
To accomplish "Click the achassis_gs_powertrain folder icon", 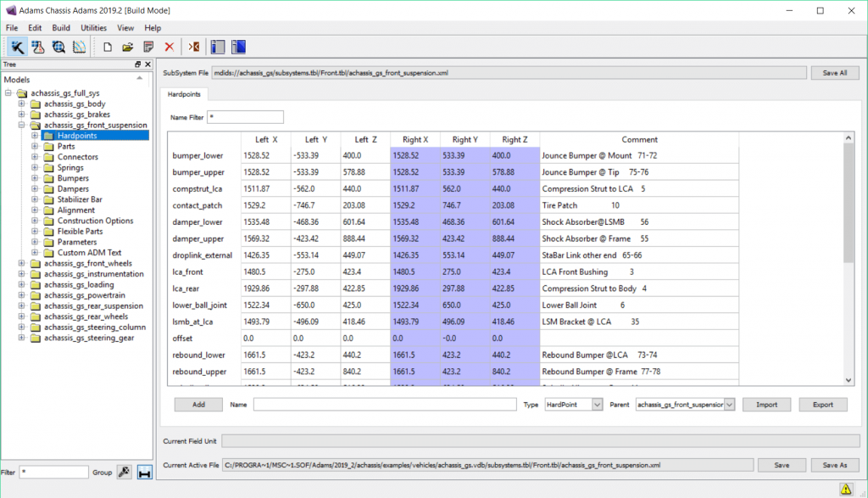I will [36, 295].
